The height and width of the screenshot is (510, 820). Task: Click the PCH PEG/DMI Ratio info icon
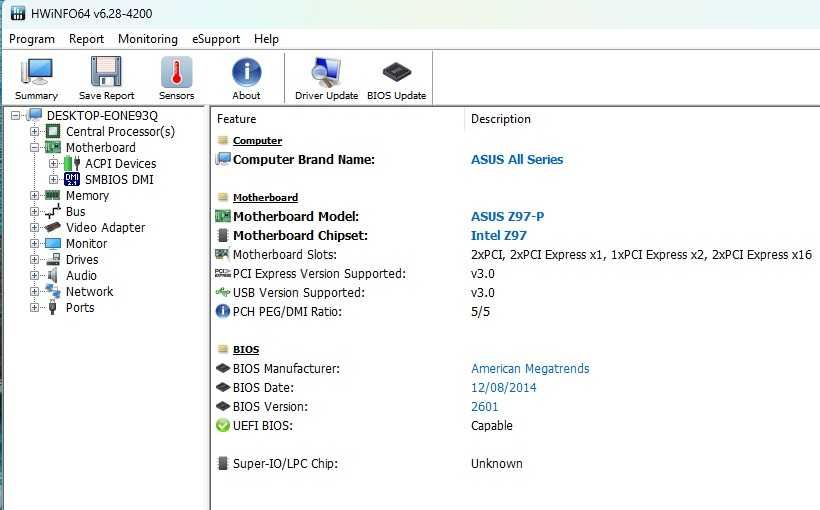click(x=223, y=311)
